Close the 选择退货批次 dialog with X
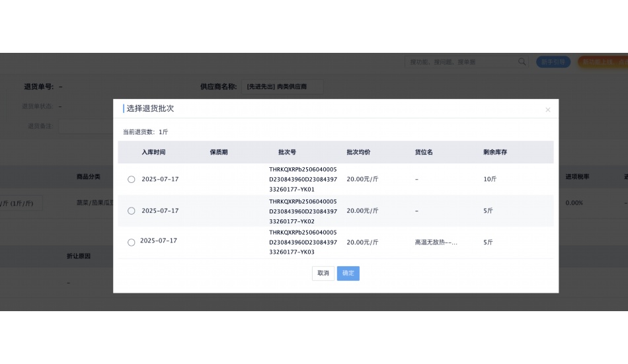Viewport: 628px width, 364px height. click(547, 110)
